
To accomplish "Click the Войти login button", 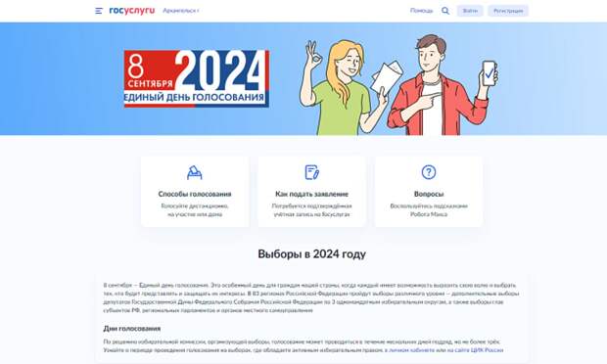I will pos(470,11).
